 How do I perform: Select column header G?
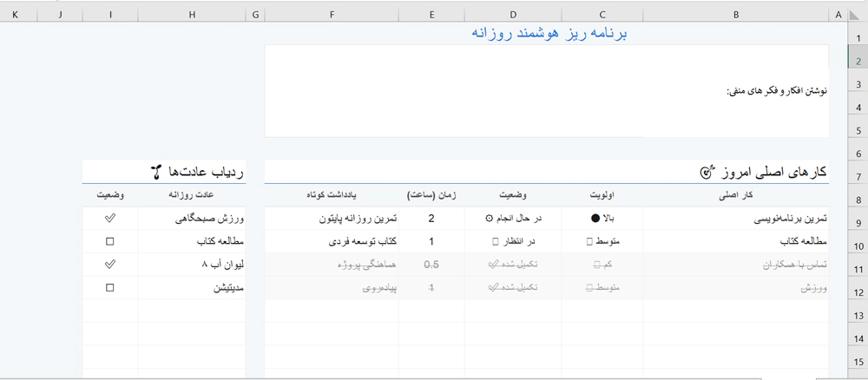[x=255, y=16]
